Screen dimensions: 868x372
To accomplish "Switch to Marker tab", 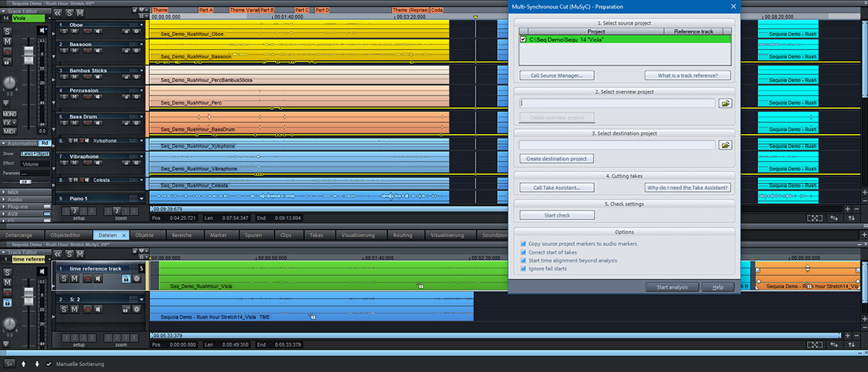I will [219, 235].
